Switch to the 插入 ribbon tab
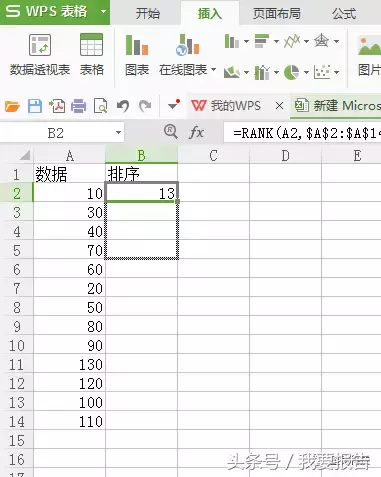The width and height of the screenshot is (381, 477). pos(210,14)
